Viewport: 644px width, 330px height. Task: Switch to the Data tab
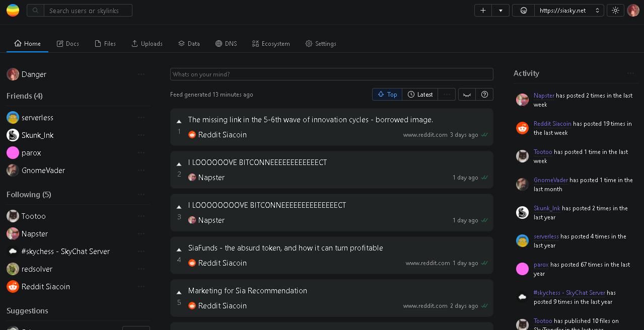coord(189,44)
